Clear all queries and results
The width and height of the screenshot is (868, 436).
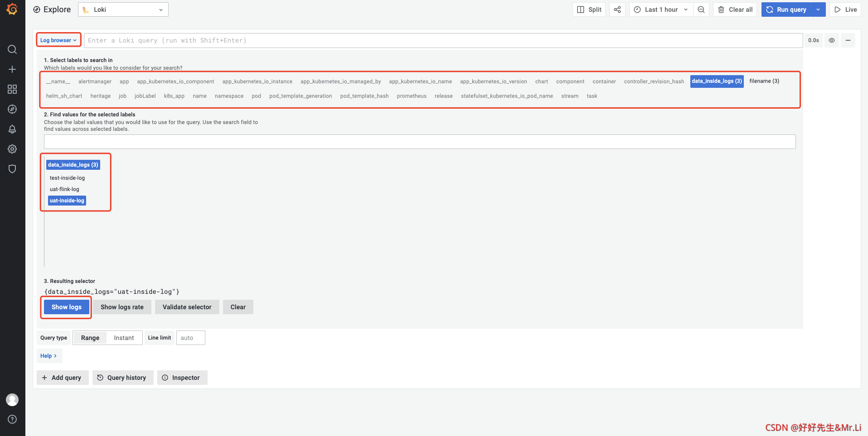coord(735,10)
